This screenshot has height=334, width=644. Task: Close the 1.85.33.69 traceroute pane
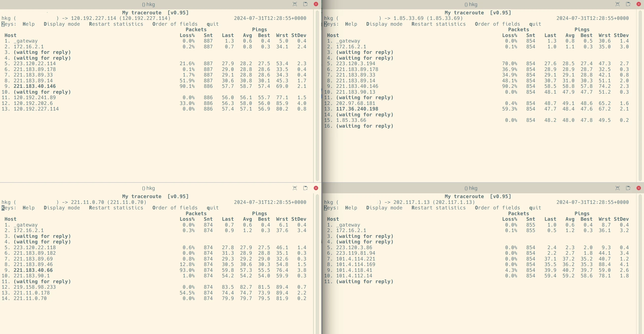pyautogui.click(x=639, y=4)
